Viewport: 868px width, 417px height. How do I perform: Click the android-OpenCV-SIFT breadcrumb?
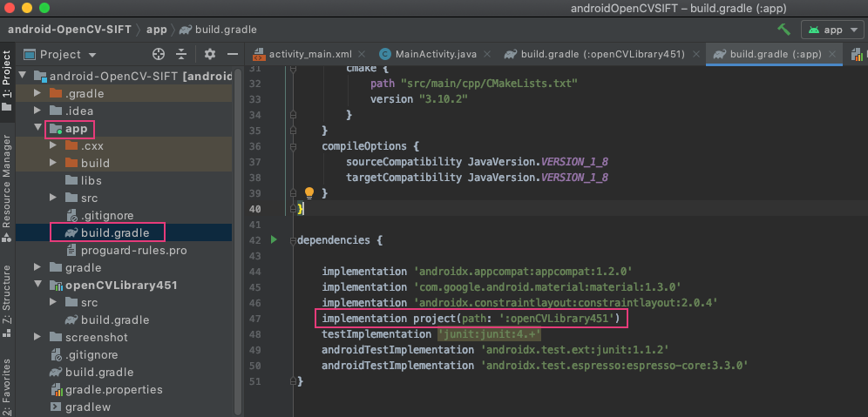(x=69, y=30)
